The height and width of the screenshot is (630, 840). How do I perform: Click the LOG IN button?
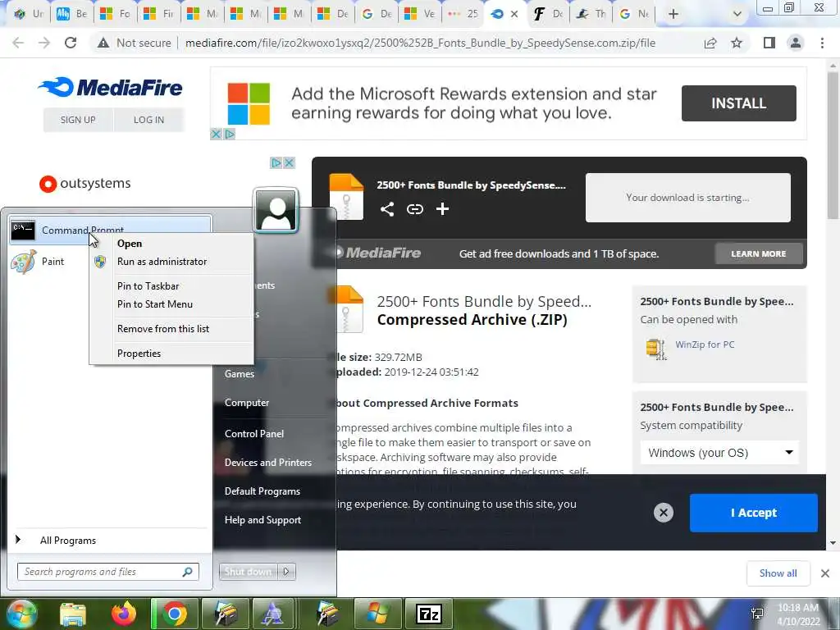(149, 120)
